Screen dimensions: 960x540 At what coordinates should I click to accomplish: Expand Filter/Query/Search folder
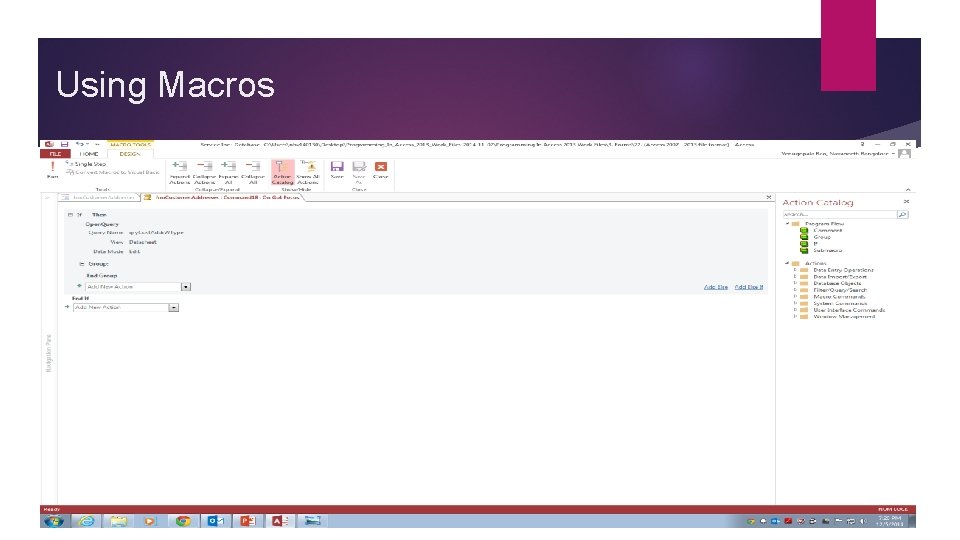[x=795, y=290]
